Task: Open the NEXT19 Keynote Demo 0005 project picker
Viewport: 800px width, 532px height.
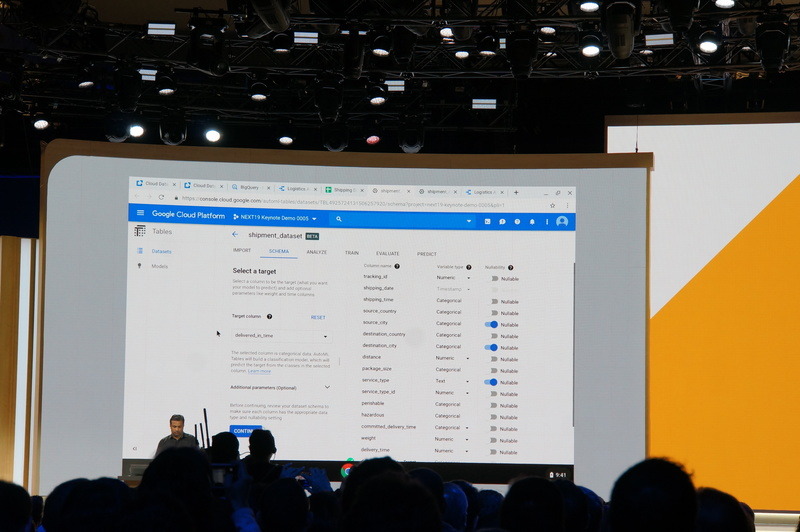Action: (x=275, y=218)
